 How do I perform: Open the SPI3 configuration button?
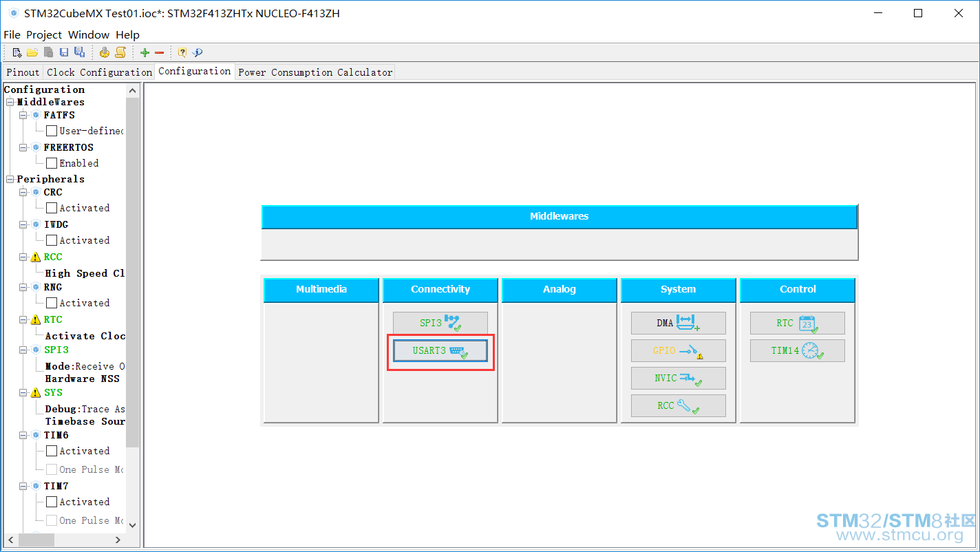pyautogui.click(x=440, y=323)
